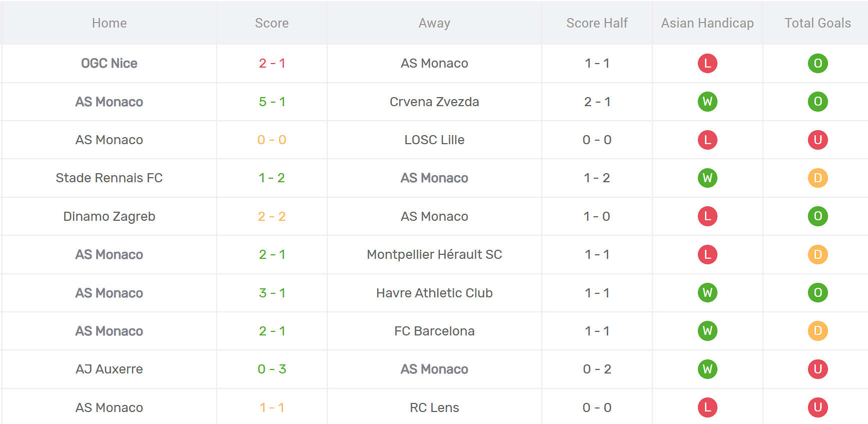Open the Crvena Zvezda team link

click(x=434, y=102)
